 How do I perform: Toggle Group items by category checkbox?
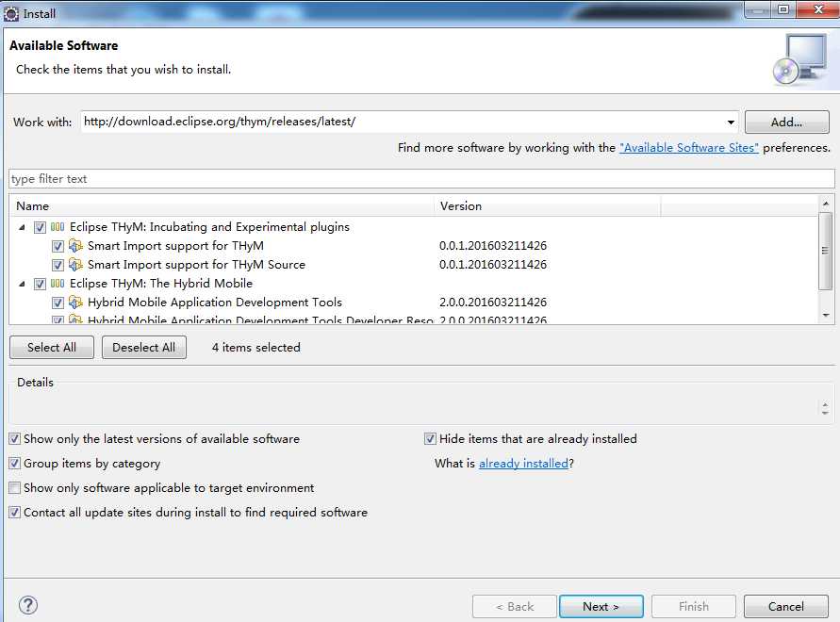tap(15, 463)
